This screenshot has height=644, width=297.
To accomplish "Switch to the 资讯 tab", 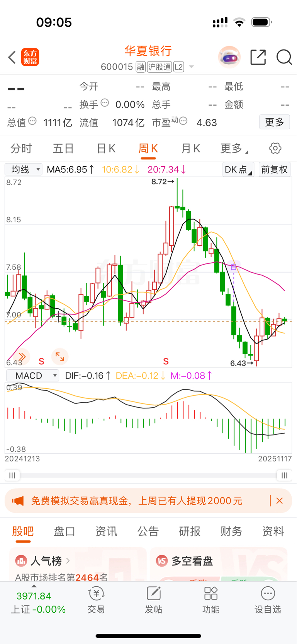I will pyautogui.click(x=106, y=531).
